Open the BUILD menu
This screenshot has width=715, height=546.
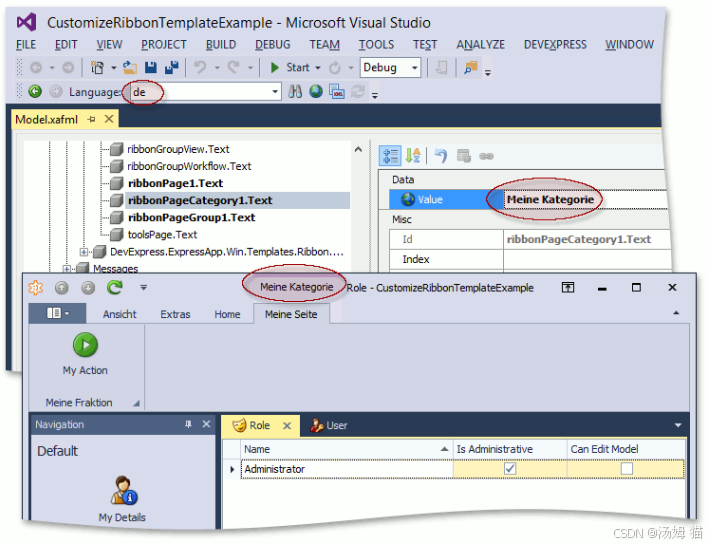221,45
